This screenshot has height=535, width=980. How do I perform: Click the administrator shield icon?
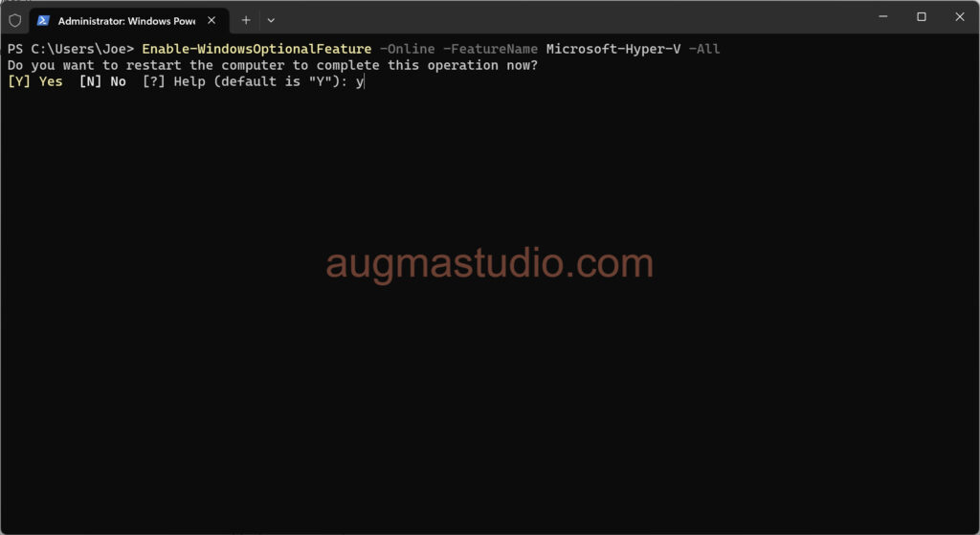[x=14, y=19]
